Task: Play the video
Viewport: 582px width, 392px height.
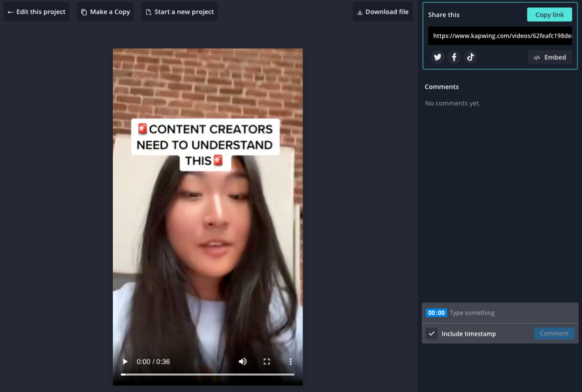Action: (x=125, y=362)
